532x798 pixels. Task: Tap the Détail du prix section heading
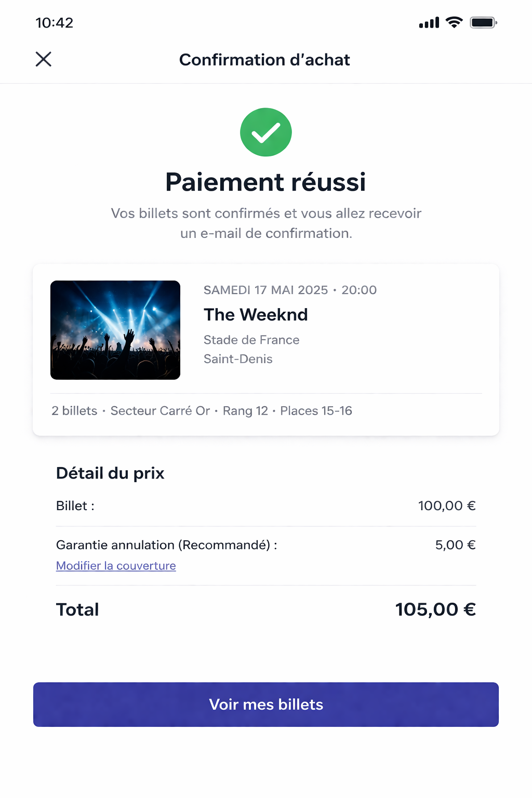pos(110,473)
